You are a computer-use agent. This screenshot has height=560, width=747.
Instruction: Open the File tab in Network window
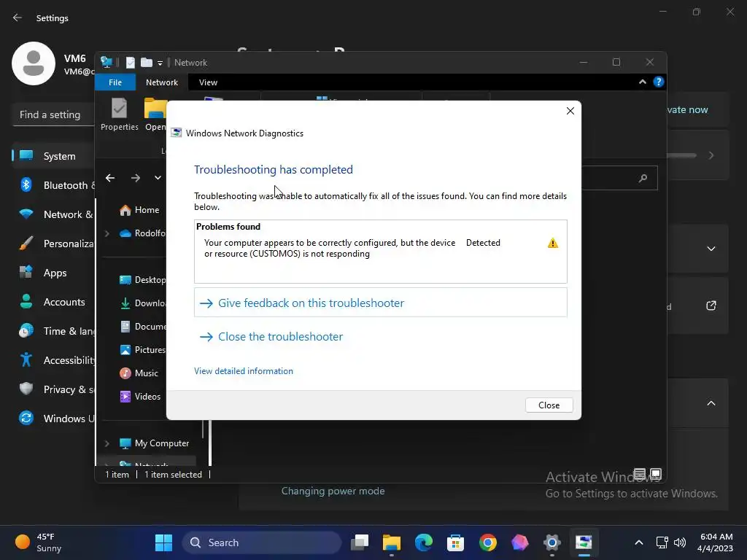pyautogui.click(x=115, y=82)
